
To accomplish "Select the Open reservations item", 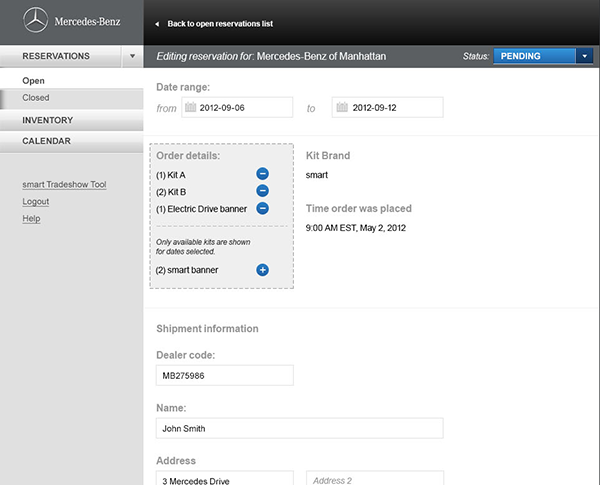I will click(33, 80).
